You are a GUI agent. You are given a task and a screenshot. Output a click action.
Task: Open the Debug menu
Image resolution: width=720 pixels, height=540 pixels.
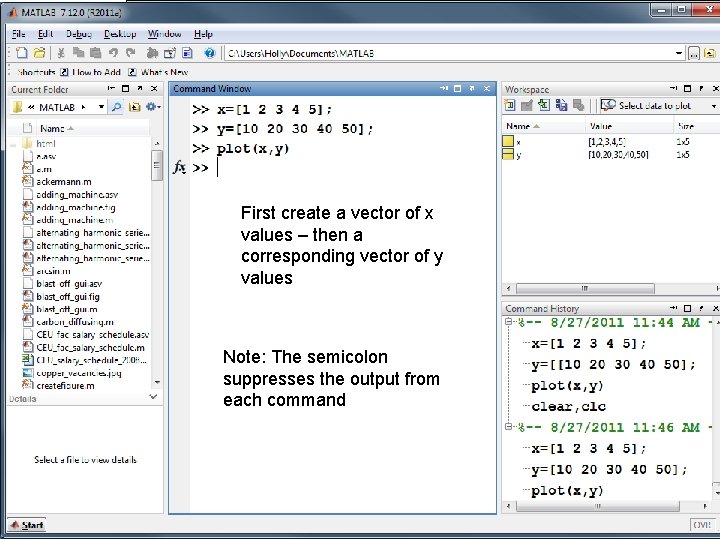tap(79, 34)
